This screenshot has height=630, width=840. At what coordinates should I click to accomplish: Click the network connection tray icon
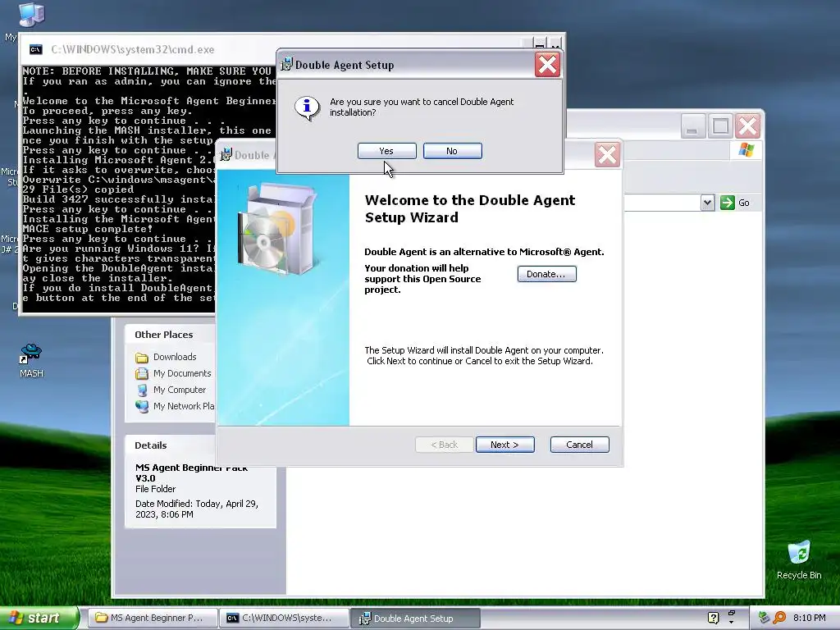point(764,619)
